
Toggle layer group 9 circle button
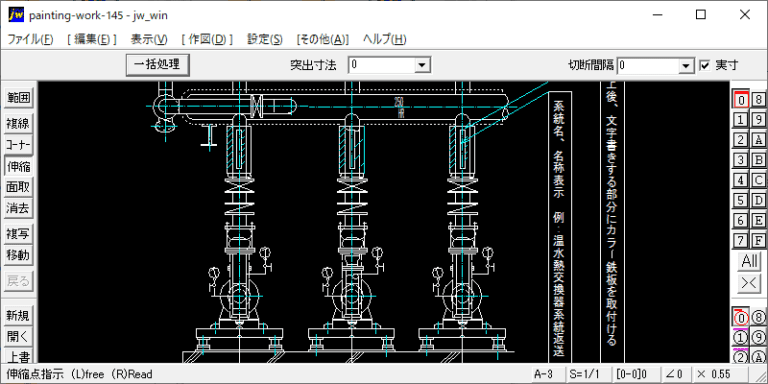[758, 337]
